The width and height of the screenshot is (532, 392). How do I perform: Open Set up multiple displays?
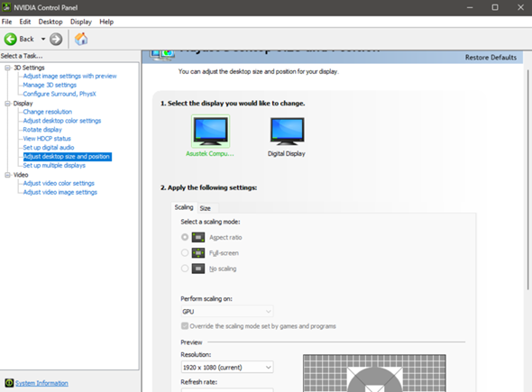pyautogui.click(x=54, y=165)
